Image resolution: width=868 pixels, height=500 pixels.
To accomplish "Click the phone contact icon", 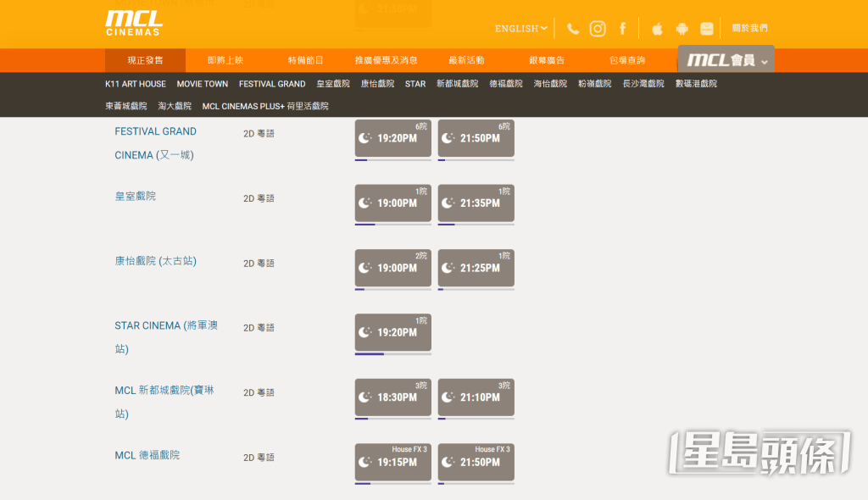I will (573, 28).
